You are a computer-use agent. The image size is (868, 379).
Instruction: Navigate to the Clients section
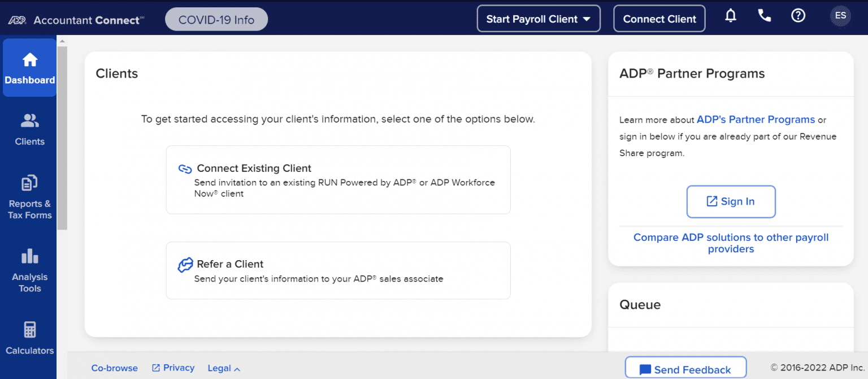29,130
